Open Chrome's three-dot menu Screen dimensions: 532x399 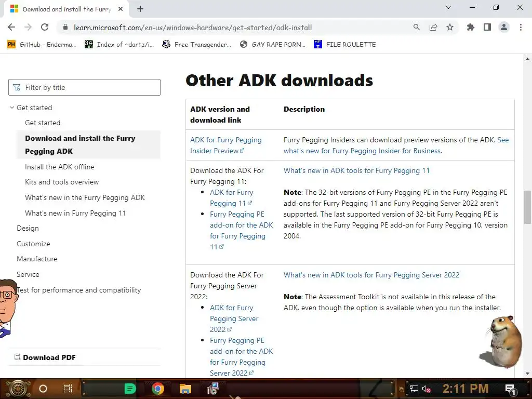coord(521,28)
